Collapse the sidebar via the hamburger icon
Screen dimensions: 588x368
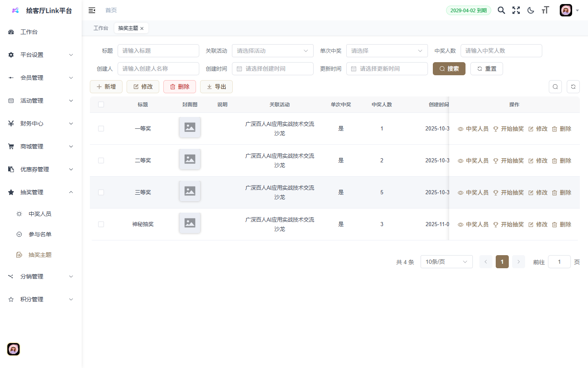click(92, 10)
